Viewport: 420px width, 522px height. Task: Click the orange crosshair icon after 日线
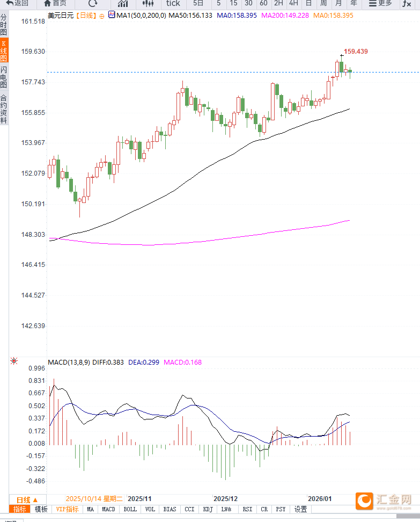(102, 16)
